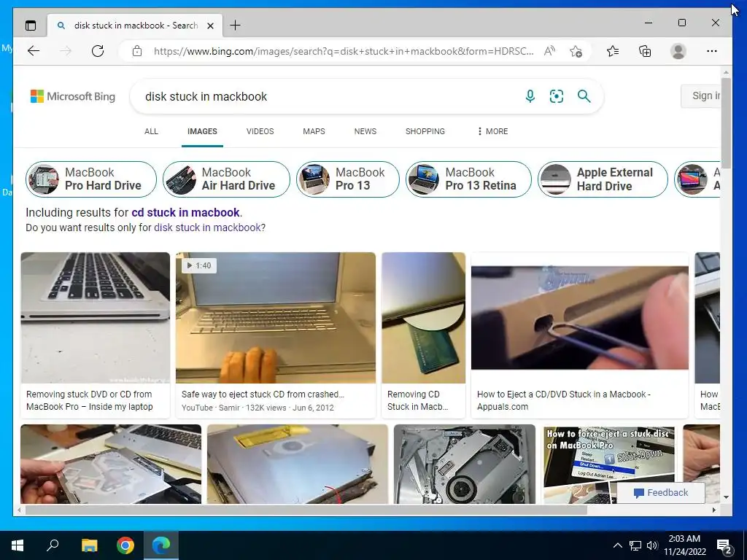Open the network tray icon
The width and height of the screenshot is (747, 560).
[x=635, y=545]
